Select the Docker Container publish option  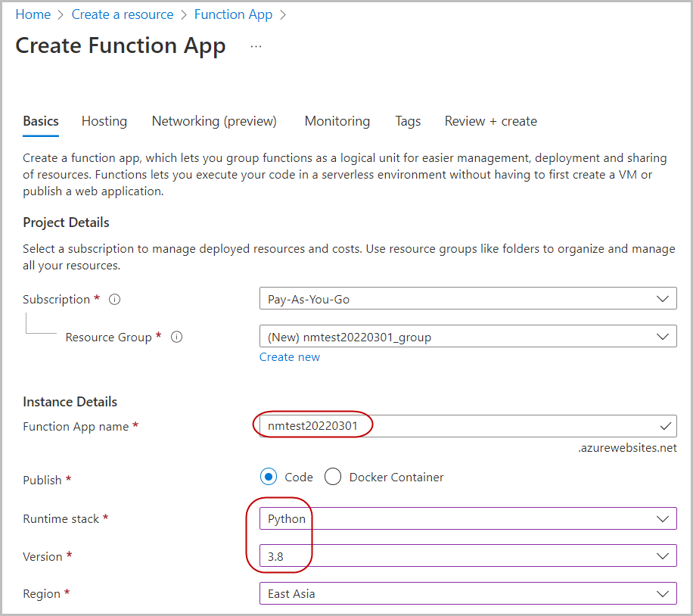pyautogui.click(x=333, y=477)
